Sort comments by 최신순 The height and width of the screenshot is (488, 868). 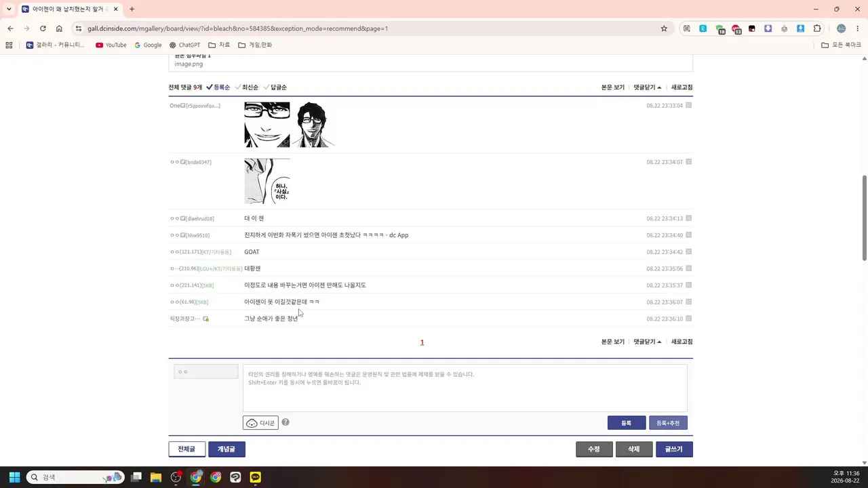(247, 87)
